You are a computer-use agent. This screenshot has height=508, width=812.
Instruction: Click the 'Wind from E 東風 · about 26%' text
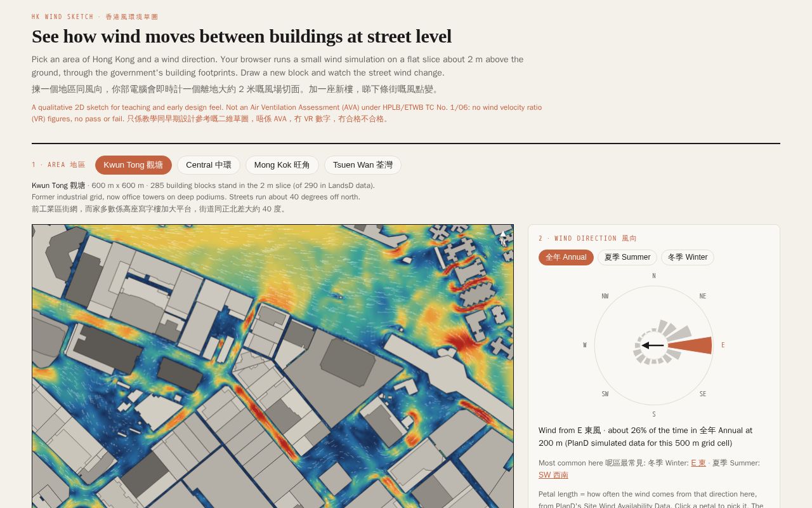[646, 437]
